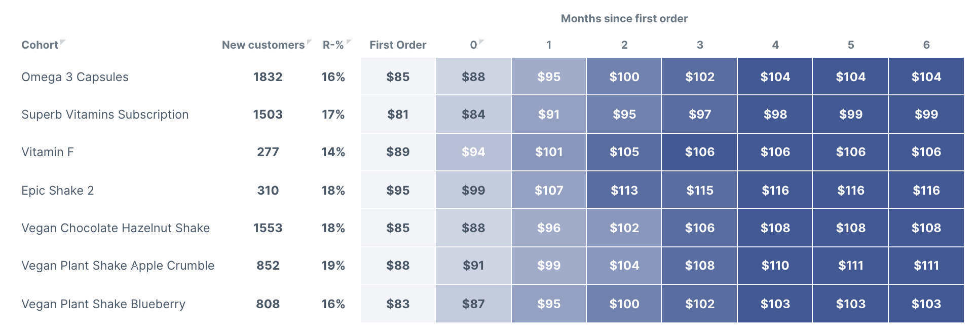Screen dimensions: 980x331
Task: Select the Vitamin F cohort name
Action: (48, 152)
